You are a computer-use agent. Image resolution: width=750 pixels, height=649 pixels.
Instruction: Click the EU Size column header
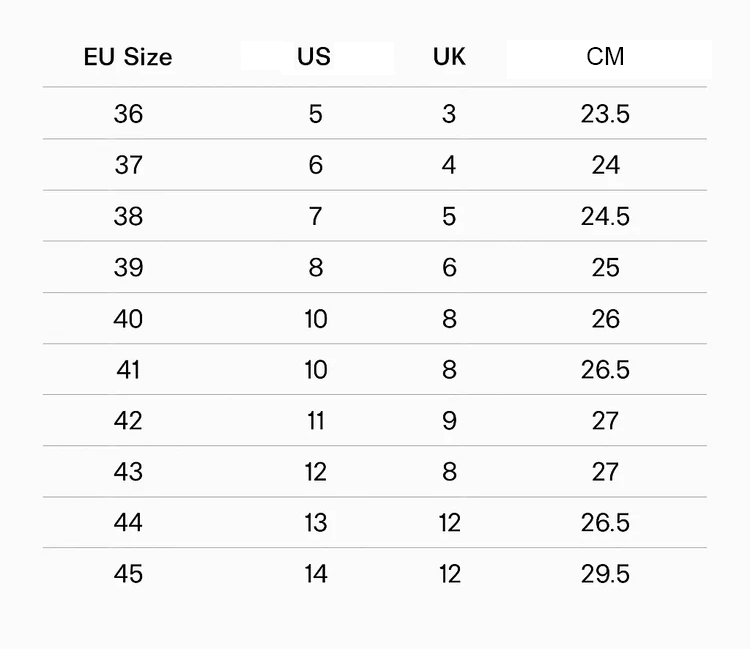[128, 57]
